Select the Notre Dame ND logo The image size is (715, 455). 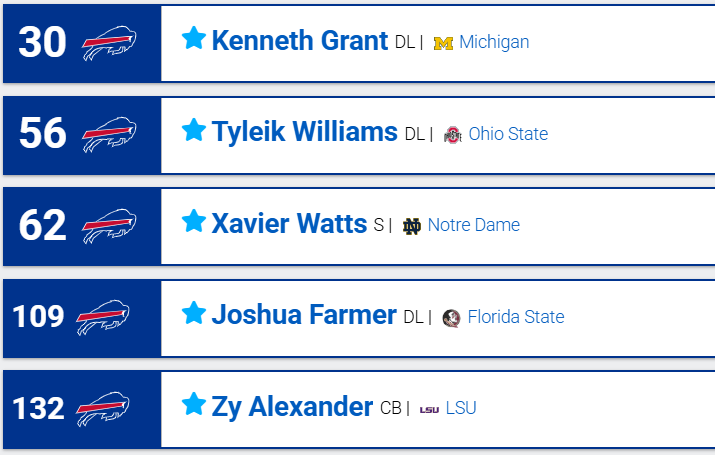pos(412,226)
